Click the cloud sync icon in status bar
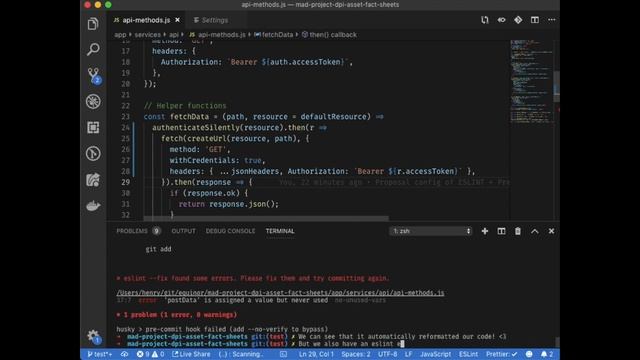This screenshot has width=640, height=360. [x=124, y=354]
